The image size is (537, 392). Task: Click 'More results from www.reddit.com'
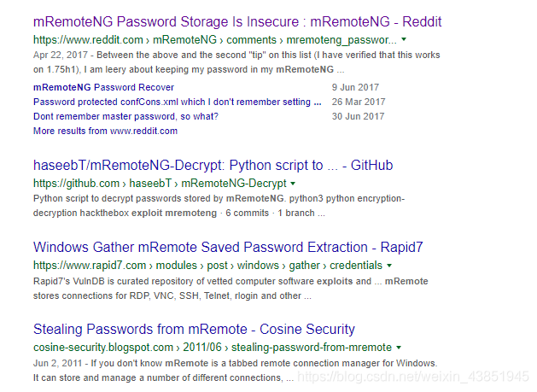pyautogui.click(x=105, y=131)
